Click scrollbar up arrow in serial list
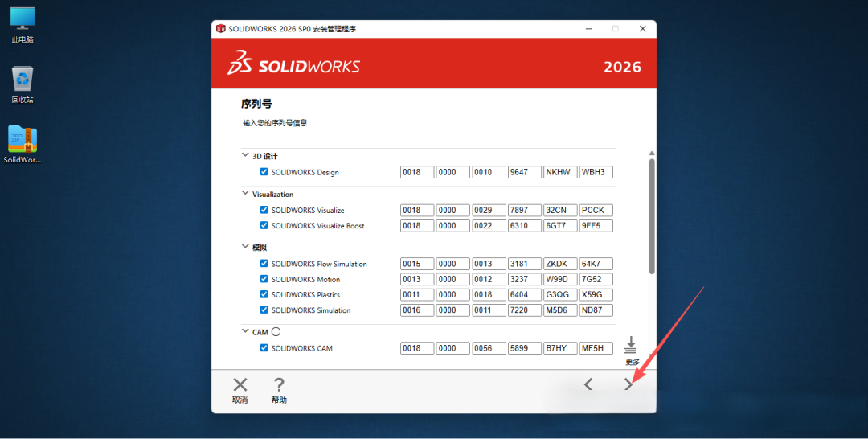 point(652,154)
